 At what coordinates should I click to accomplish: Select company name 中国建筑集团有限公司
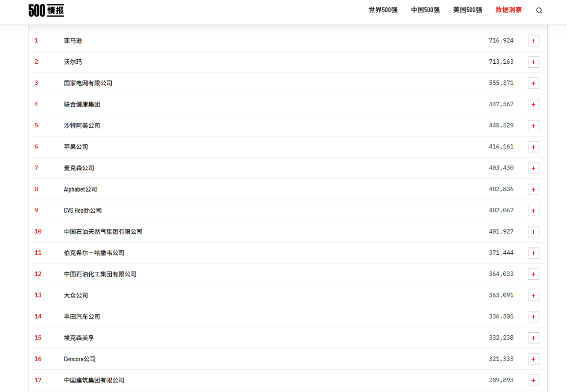pos(94,380)
